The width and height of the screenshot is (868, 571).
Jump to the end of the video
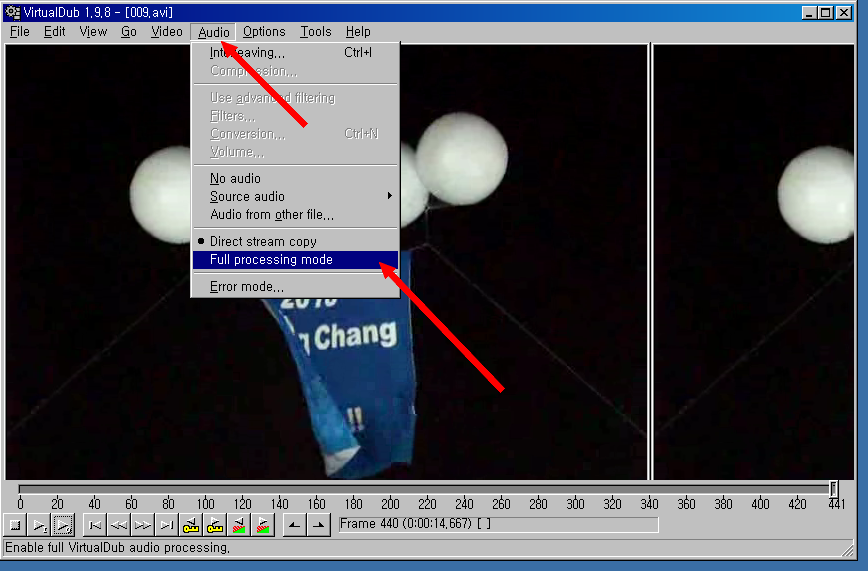click(167, 525)
